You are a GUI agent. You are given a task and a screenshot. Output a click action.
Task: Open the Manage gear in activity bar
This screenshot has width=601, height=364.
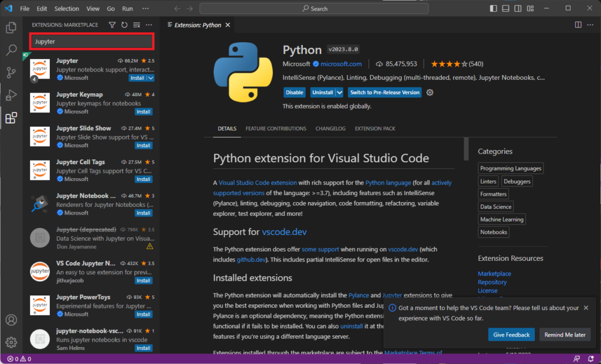(11, 342)
